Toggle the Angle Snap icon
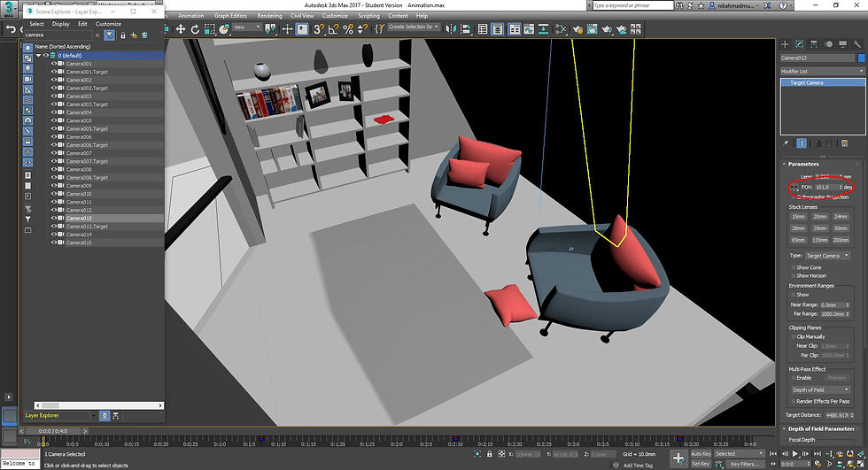The image size is (868, 470). (333, 29)
